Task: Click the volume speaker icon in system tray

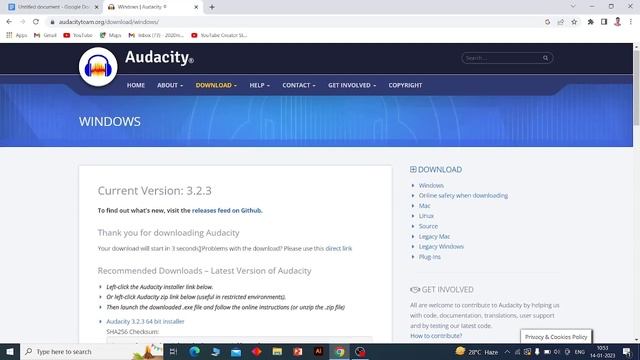Action: tap(557, 351)
